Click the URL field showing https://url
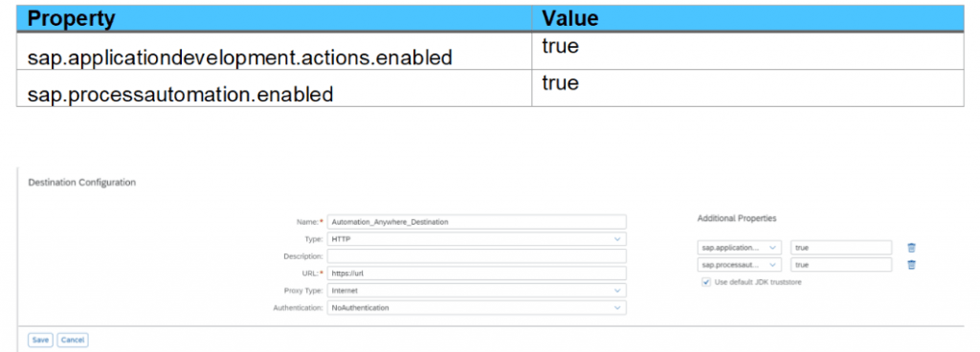The height and width of the screenshot is (352, 980). point(477,274)
